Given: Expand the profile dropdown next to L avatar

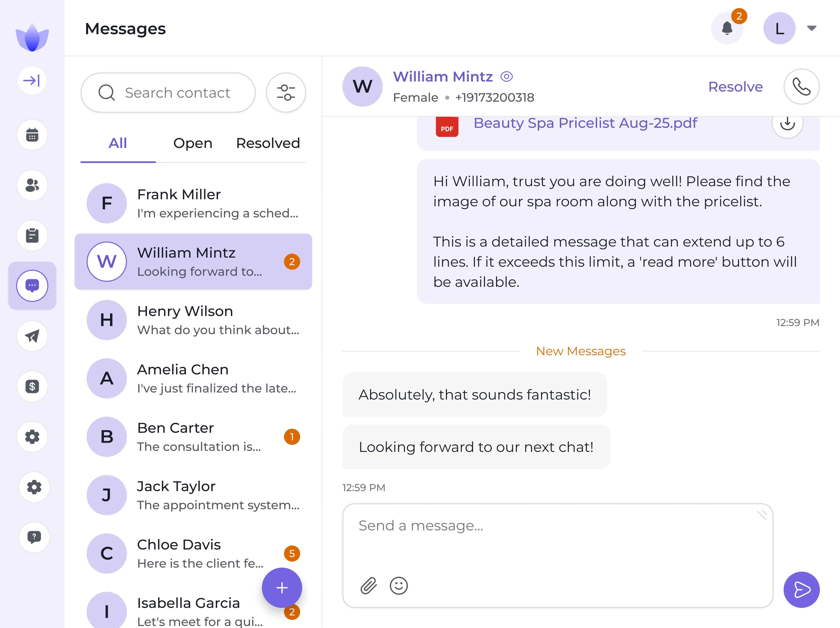Looking at the screenshot, I should click(811, 28).
